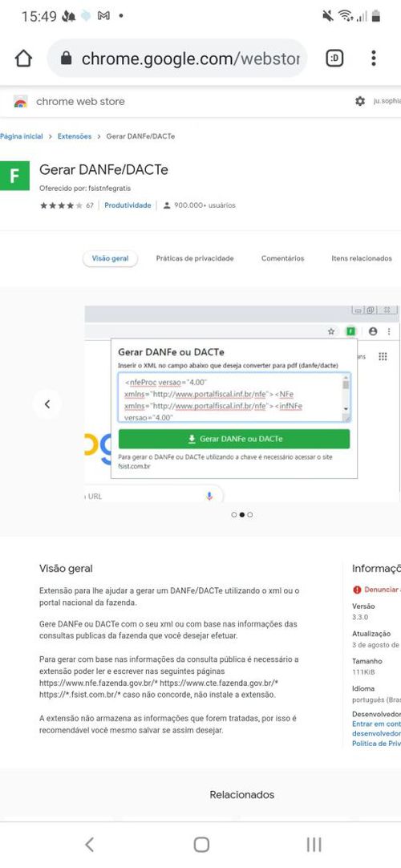Switch to the Comentários tab
The height and width of the screenshot is (868, 401).
coord(282,258)
